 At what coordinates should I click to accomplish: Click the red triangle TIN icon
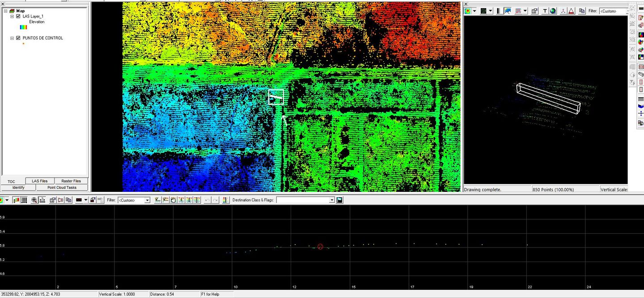coord(571,11)
